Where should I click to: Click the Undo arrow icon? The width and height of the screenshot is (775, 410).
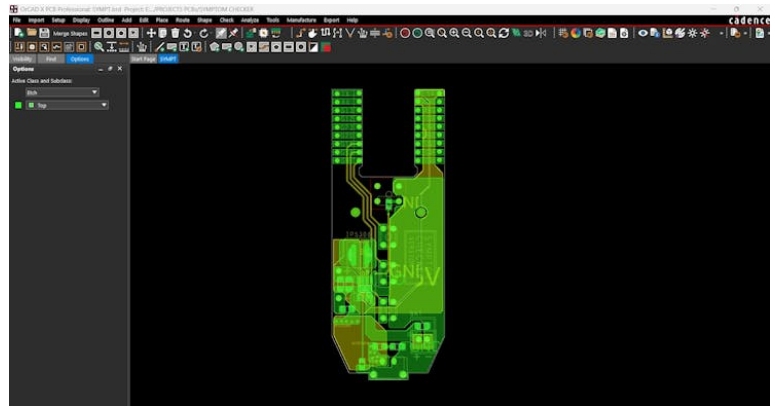(190, 33)
